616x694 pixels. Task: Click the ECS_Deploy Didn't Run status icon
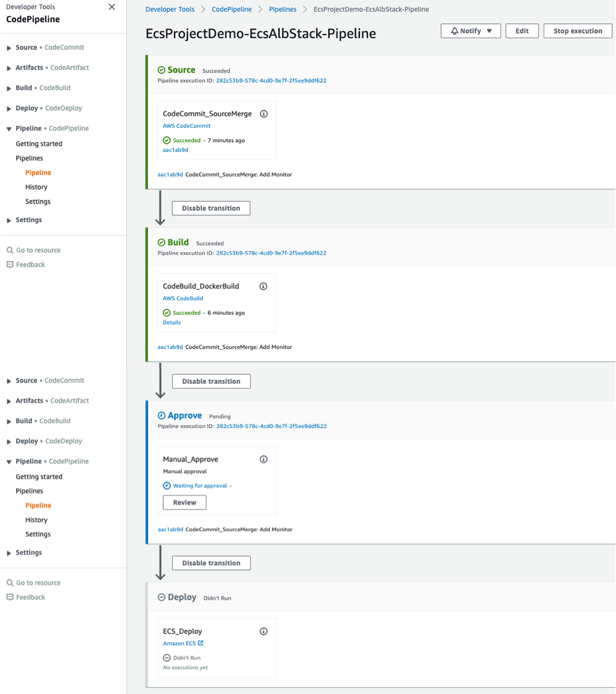click(167, 658)
